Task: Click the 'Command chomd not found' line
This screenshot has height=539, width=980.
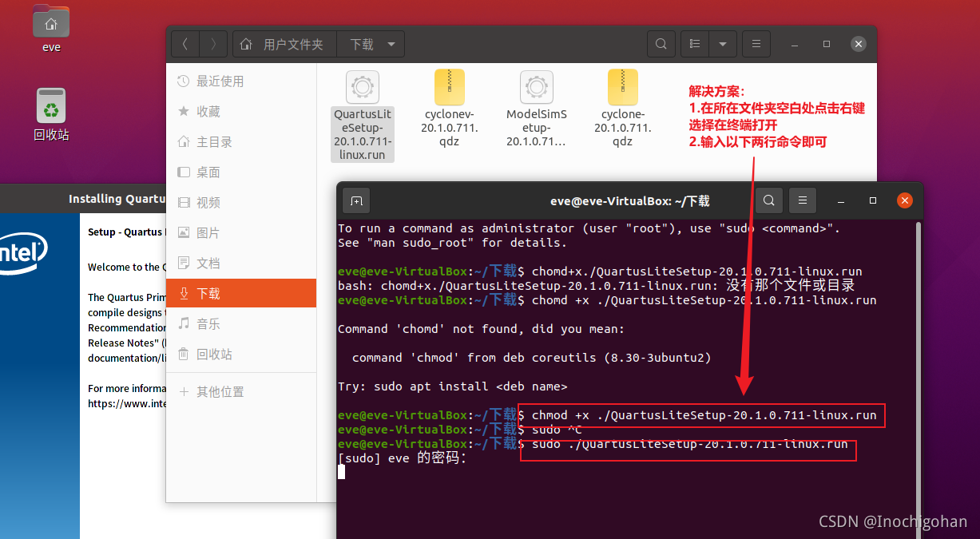Action: pyautogui.click(x=481, y=329)
